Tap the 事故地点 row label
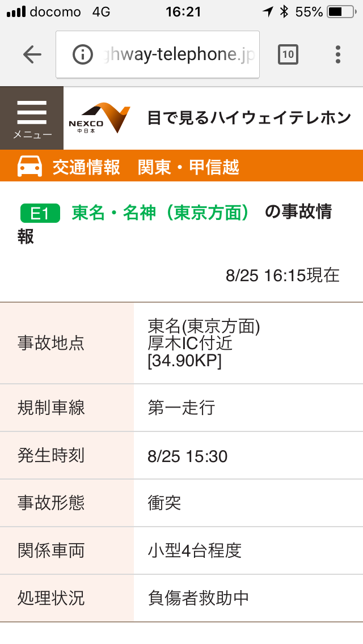This screenshot has width=363, height=644. (x=51, y=343)
